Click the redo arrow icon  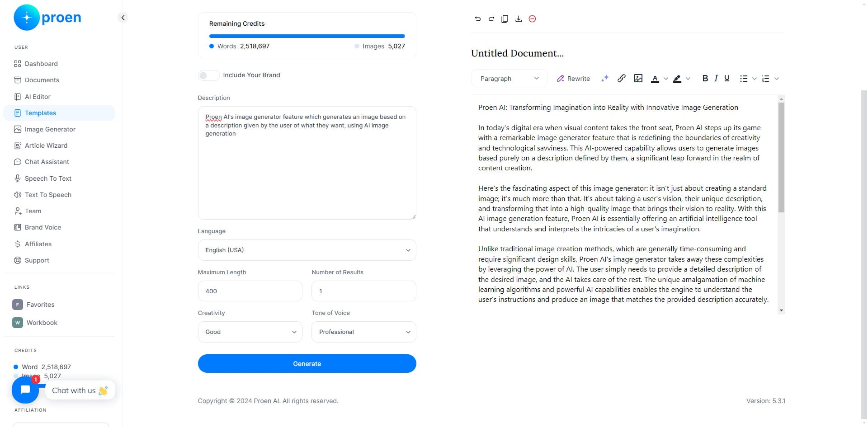491,19
